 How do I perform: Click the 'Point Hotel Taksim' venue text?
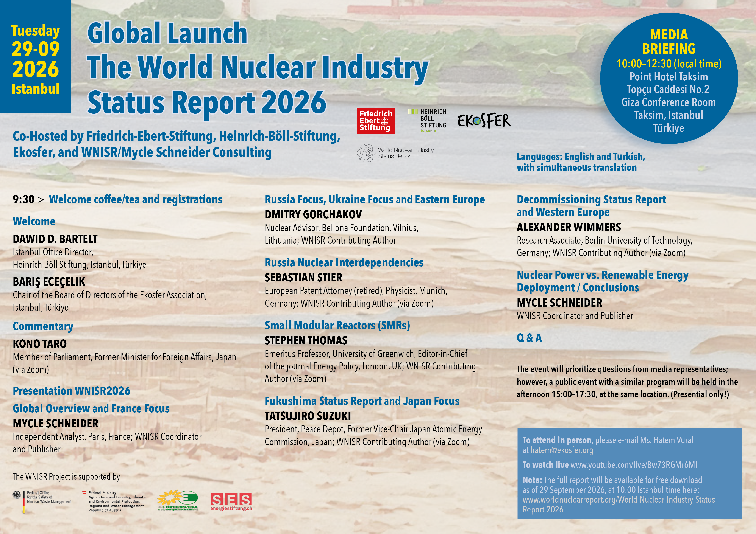tap(669, 77)
